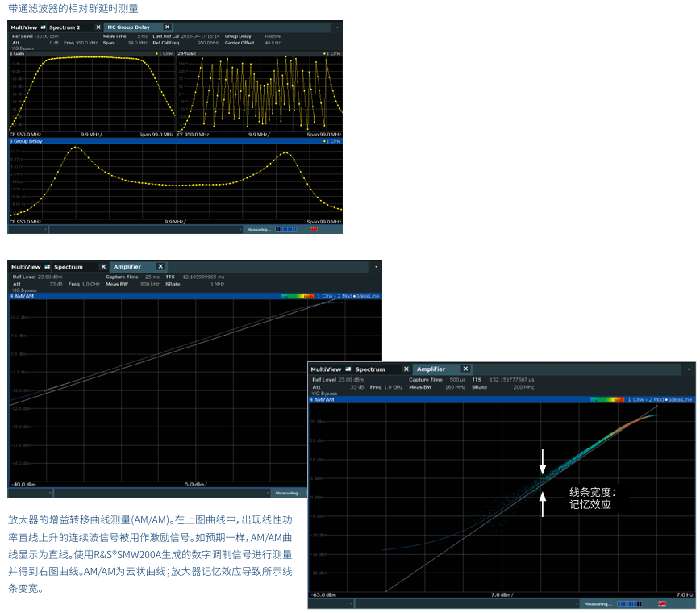Close Amplifier tab in right amplifier window
The height and width of the screenshot is (613, 700).
464,369
